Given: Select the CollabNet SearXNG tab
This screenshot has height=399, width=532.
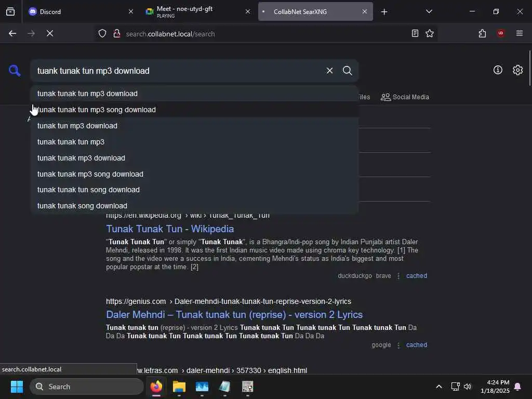Looking at the screenshot, I should pos(315,11).
